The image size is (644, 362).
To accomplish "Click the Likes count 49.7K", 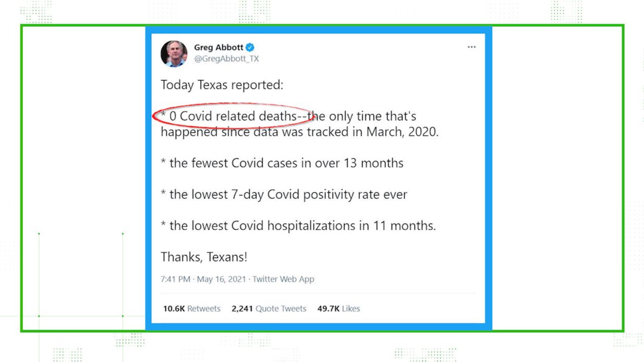I will click(x=327, y=308).
